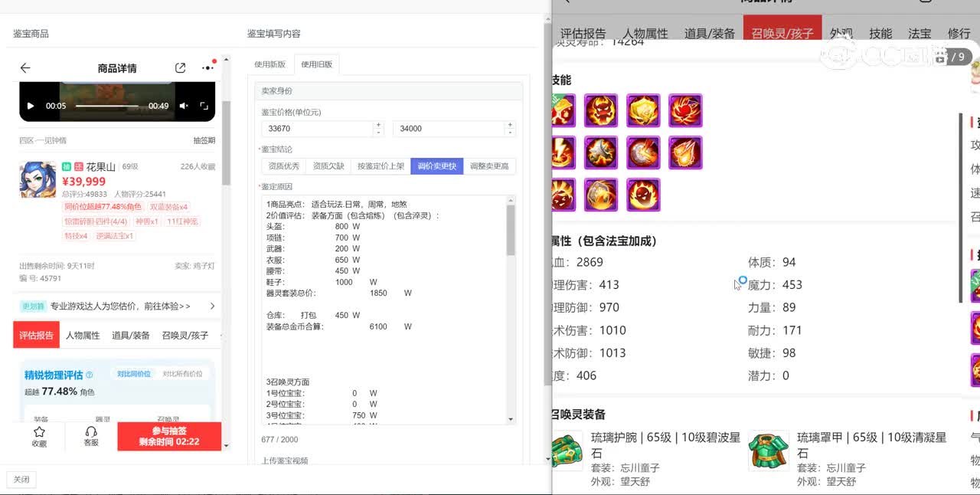
Task: Switch to left panel 道具/装备 tab
Action: click(x=131, y=335)
